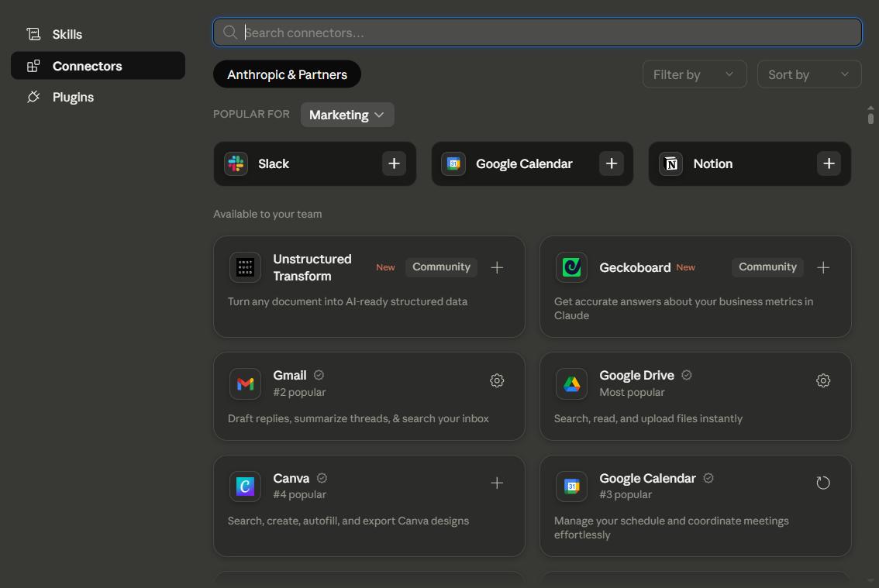Viewport: 879px width, 588px height.
Task: Click the Notion logo icon
Action: coord(671,163)
